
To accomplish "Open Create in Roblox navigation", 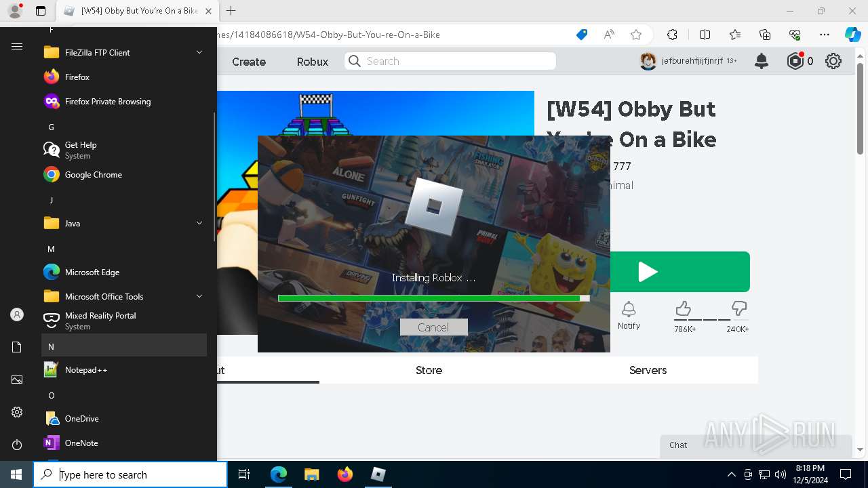I will tap(249, 62).
